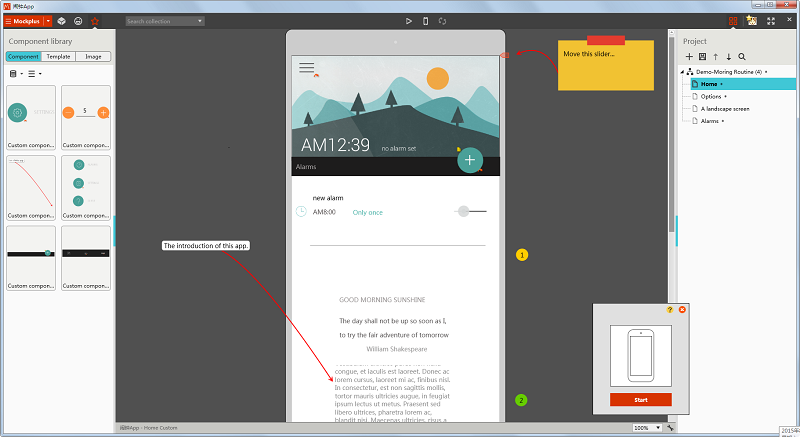Image resolution: width=800 pixels, height=437 pixels.
Task: Open the library database dropdown
Action: click(16, 74)
